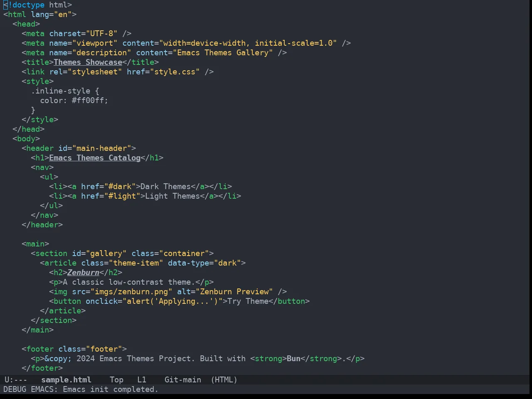
Task: Click the bold 'Bun' text in footer
Action: click(293, 359)
